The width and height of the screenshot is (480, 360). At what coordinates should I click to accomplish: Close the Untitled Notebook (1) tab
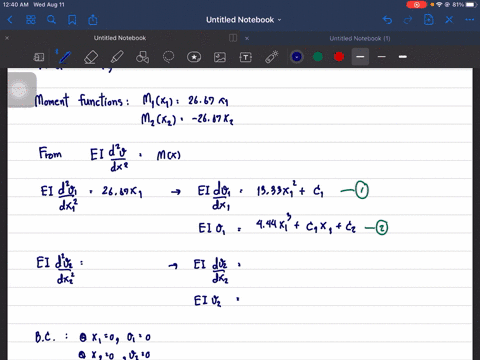coord(247,38)
